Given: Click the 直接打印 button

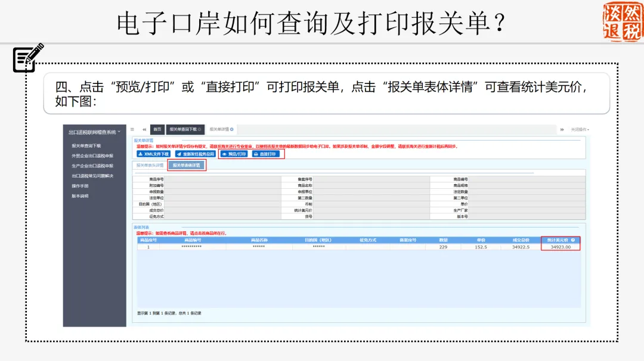Looking at the screenshot, I should pos(266,154).
